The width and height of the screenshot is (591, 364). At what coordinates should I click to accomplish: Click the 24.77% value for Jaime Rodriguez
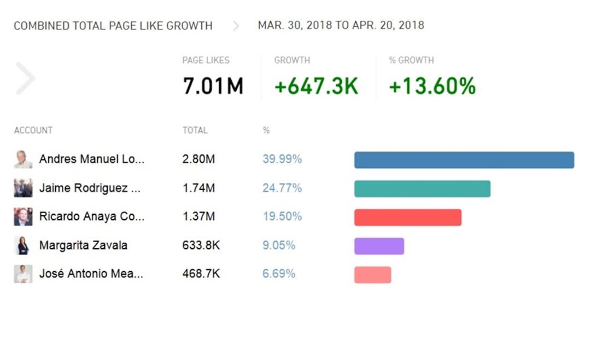pyautogui.click(x=282, y=188)
